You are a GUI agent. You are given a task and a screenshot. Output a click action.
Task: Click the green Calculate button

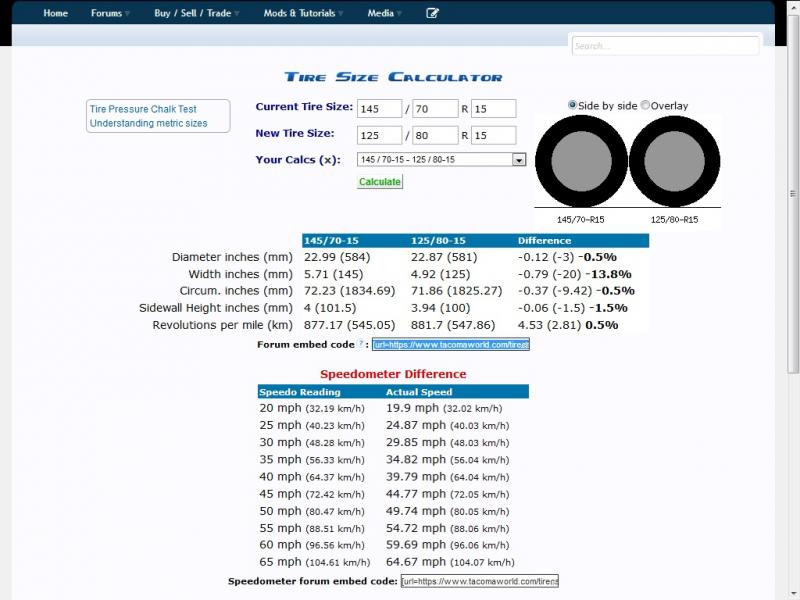point(380,182)
